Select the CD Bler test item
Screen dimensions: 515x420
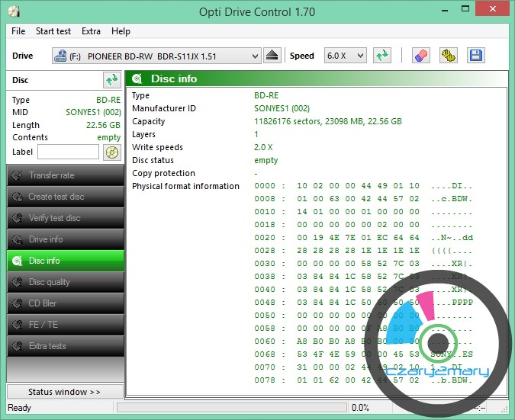point(65,303)
